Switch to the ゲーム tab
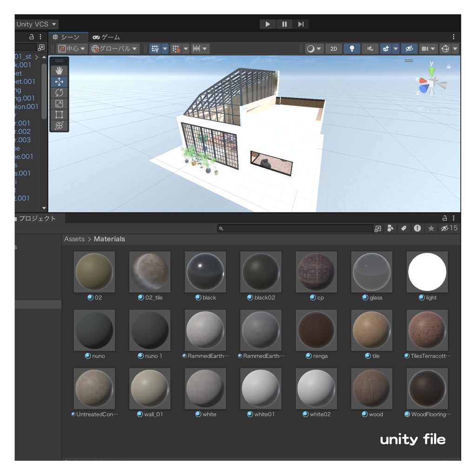The image size is (476, 476). (106, 37)
